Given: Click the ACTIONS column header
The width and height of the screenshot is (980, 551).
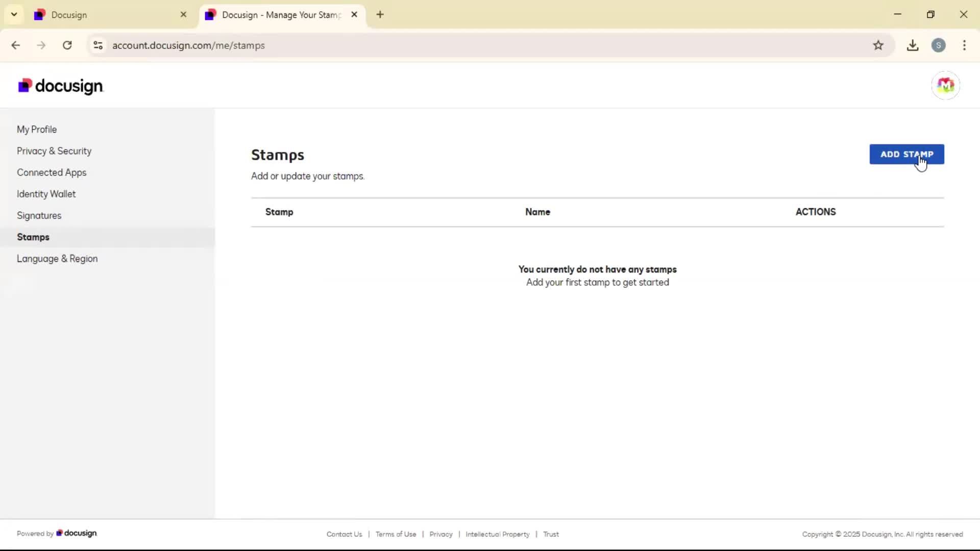Looking at the screenshot, I should pos(816,212).
